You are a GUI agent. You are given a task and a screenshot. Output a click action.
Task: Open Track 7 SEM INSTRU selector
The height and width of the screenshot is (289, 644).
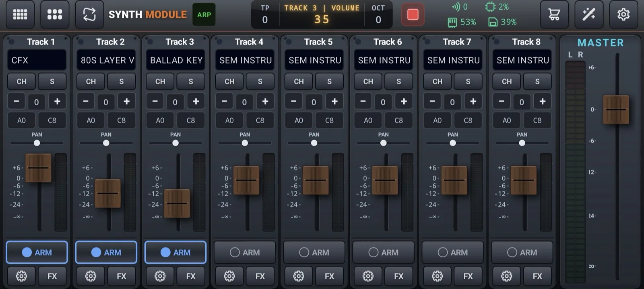[x=452, y=60]
